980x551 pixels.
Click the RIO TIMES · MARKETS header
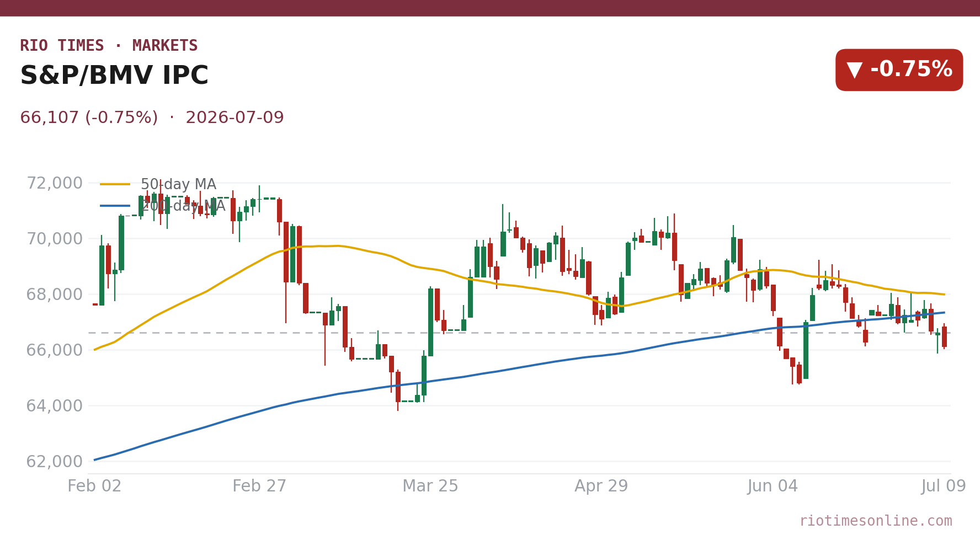109,46
